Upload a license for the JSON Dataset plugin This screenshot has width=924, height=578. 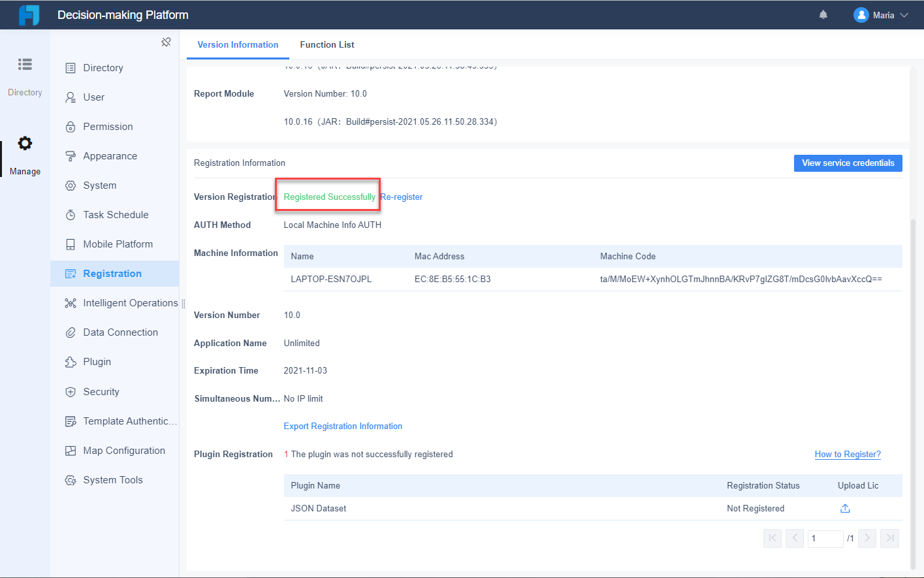coord(844,508)
